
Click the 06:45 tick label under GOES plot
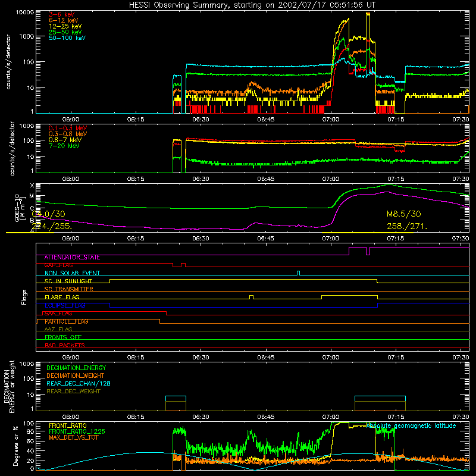coord(265,239)
